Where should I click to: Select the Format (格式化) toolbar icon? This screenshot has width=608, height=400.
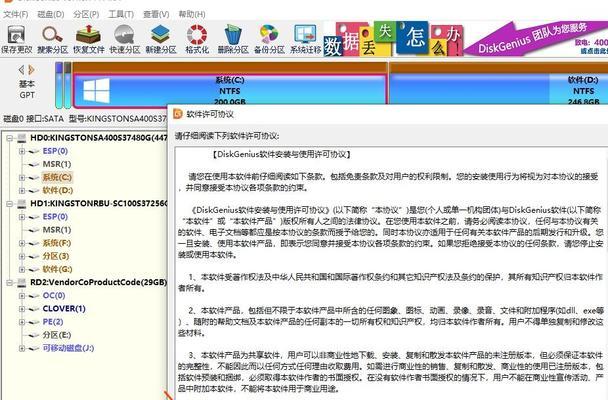tap(197, 39)
